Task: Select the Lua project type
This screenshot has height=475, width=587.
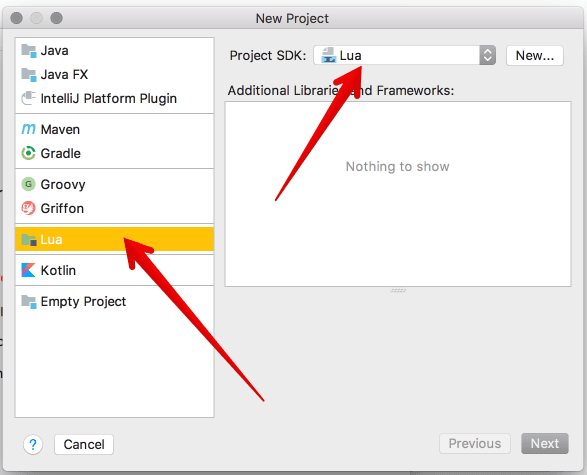Action: tap(115, 239)
